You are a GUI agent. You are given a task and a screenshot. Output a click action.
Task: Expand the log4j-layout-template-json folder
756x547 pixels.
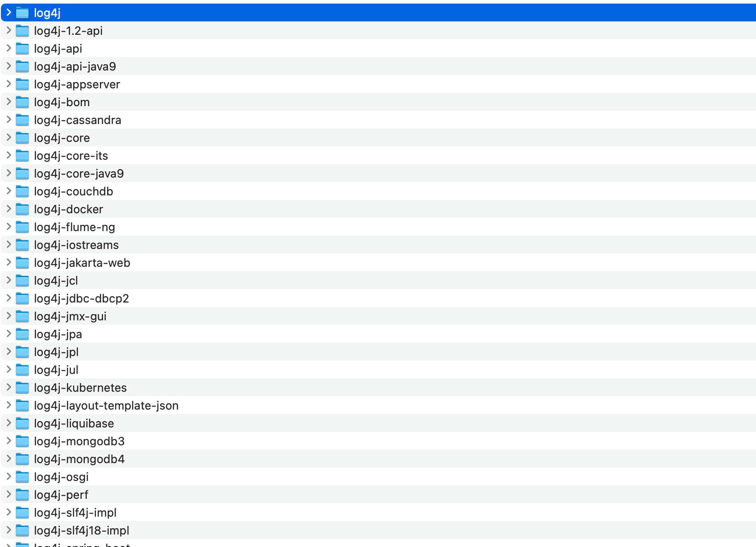tap(8, 406)
